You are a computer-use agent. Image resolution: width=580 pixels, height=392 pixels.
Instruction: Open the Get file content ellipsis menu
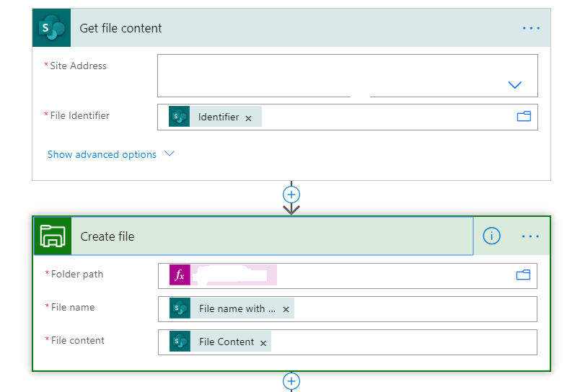pos(531,28)
